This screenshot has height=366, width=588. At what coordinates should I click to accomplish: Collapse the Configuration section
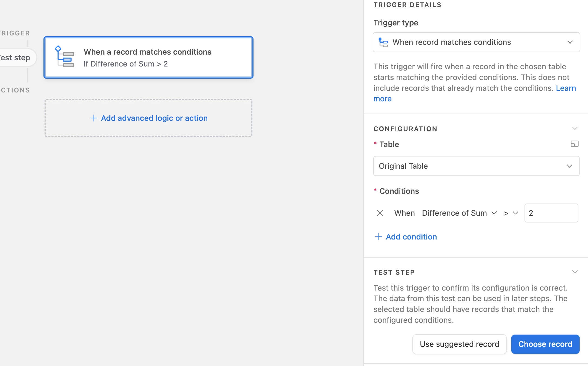[575, 128]
